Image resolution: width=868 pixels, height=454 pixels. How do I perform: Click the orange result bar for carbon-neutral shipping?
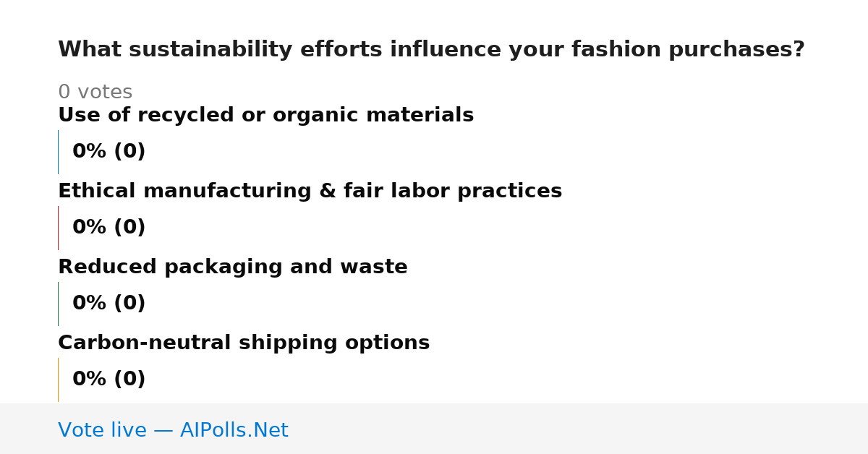point(58,380)
